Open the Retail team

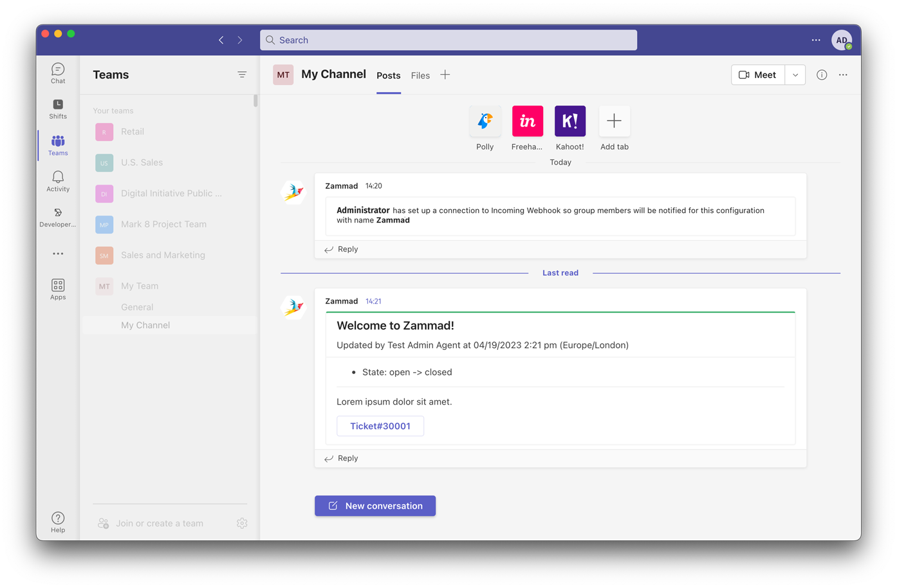click(169, 131)
